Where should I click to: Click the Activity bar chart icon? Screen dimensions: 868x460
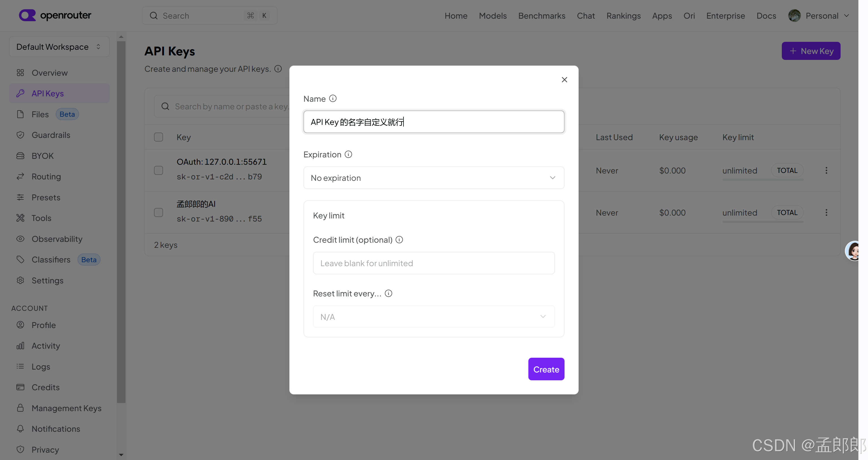pyautogui.click(x=20, y=346)
